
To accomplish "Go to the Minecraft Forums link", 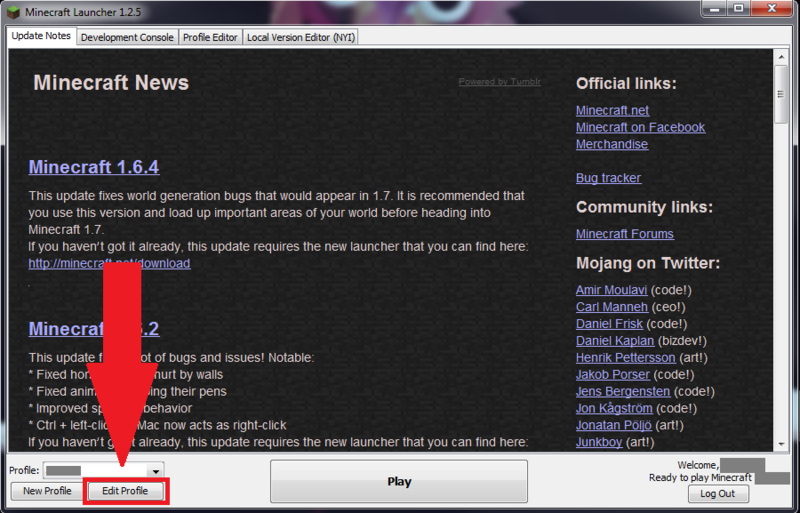I will [x=624, y=234].
